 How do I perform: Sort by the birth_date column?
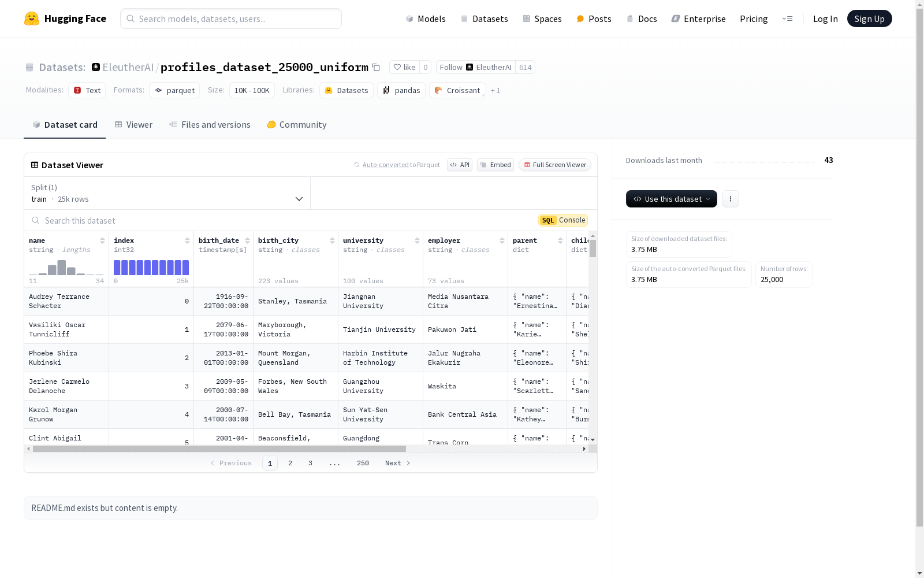pos(247,240)
